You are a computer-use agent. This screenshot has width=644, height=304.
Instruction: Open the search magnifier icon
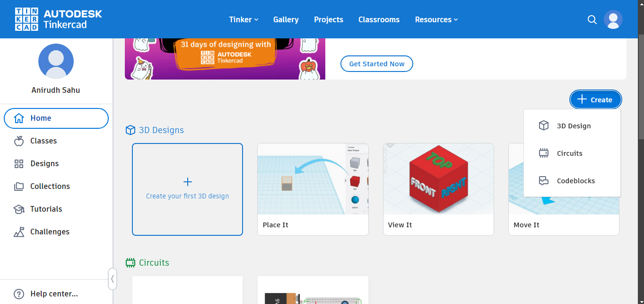tap(592, 19)
